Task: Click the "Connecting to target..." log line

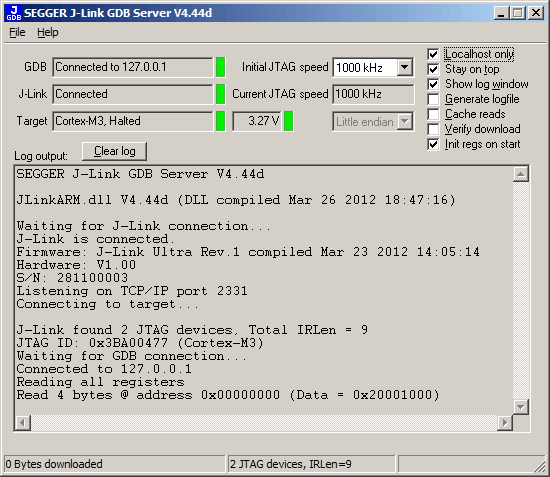Action: tap(108, 304)
